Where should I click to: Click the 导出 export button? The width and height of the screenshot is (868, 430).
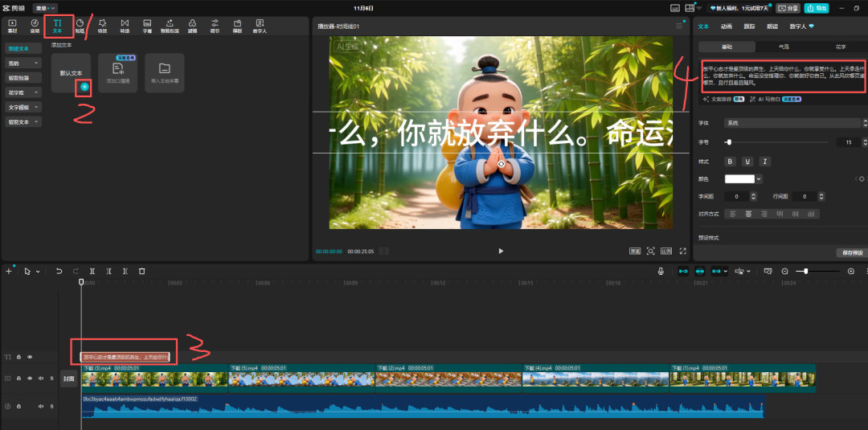(x=817, y=7)
